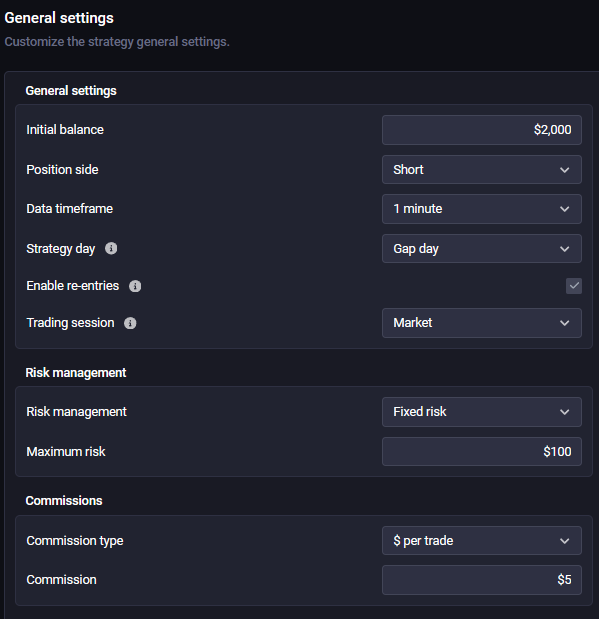Open the Risk management dropdown

[482, 412]
